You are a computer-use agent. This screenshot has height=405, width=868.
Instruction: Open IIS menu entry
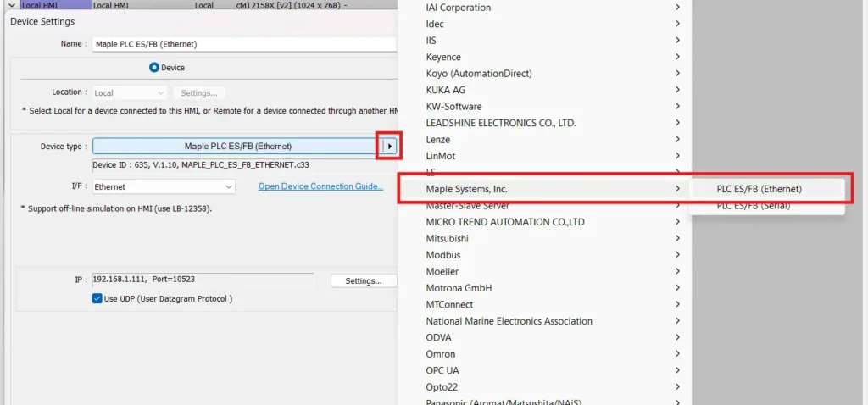[544, 41]
